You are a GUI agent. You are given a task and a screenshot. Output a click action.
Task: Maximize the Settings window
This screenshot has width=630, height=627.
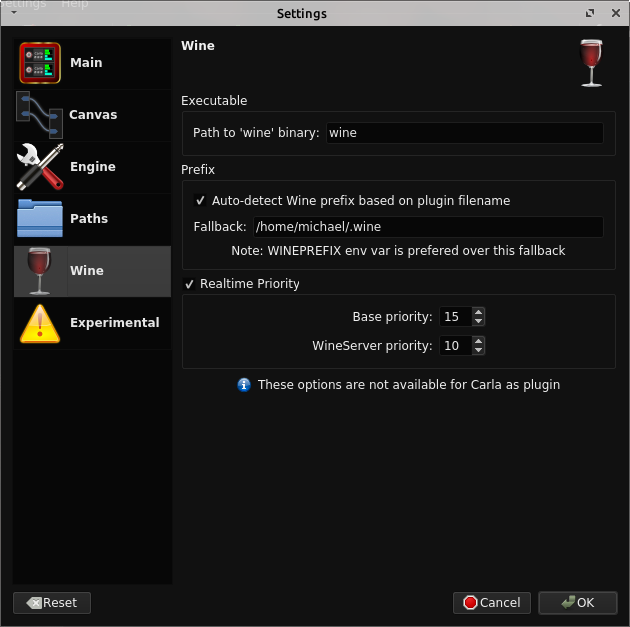click(589, 13)
